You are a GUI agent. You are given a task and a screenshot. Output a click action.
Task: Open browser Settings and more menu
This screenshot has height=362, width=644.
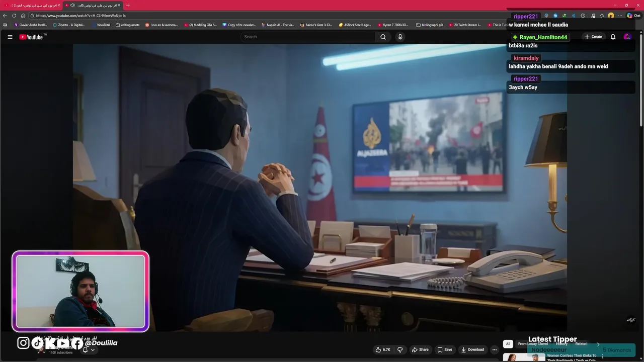(620, 16)
